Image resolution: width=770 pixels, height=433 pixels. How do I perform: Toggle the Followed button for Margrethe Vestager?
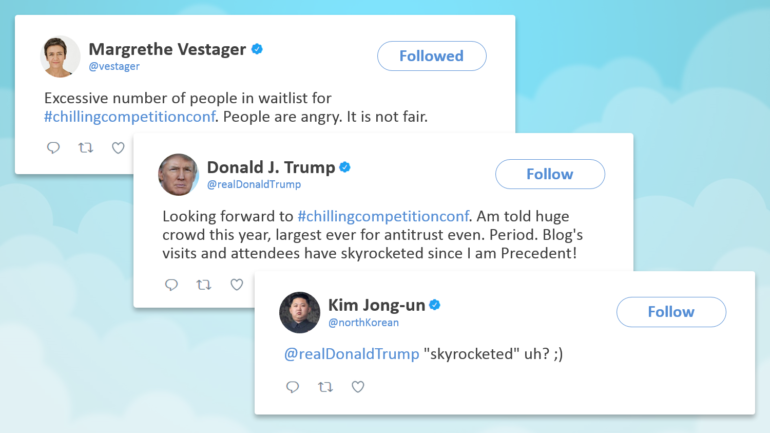tap(432, 56)
